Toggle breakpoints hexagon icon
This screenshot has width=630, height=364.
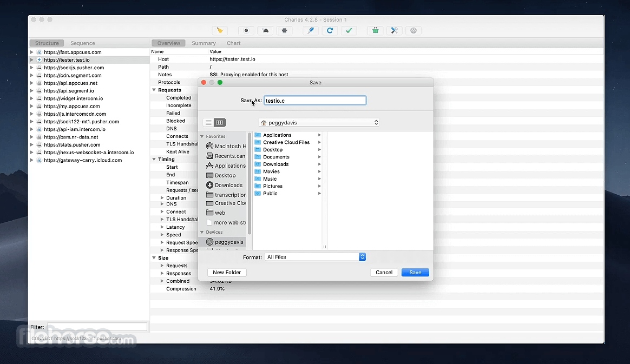[x=285, y=30]
